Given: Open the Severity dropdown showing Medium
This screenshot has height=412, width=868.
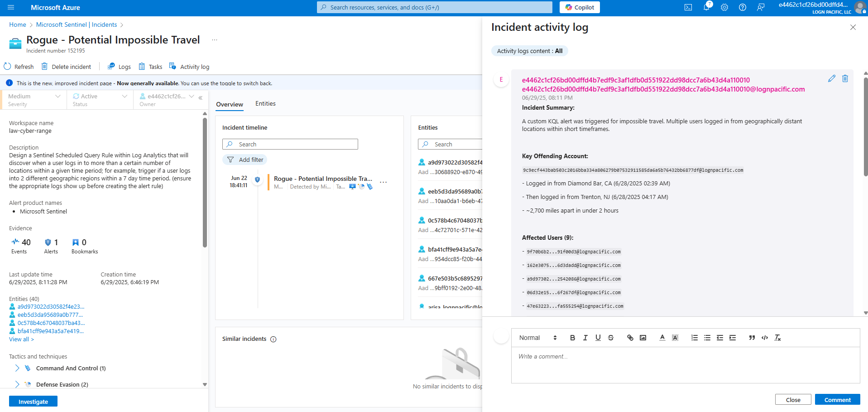Looking at the screenshot, I should pyautogui.click(x=34, y=99).
